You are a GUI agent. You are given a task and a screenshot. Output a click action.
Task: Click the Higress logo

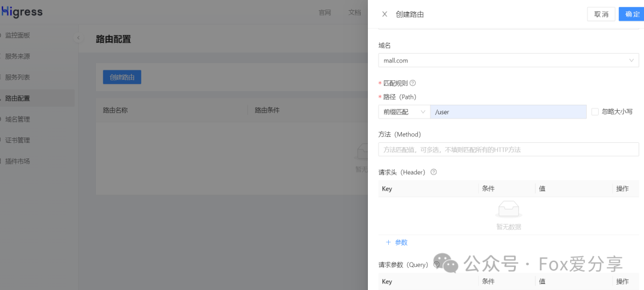(21, 13)
